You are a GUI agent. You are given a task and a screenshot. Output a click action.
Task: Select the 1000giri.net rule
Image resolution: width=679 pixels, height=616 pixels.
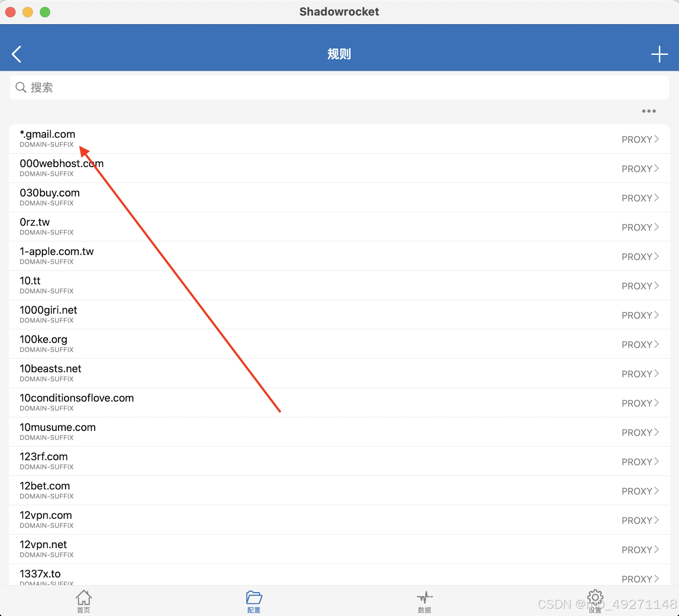click(x=339, y=315)
